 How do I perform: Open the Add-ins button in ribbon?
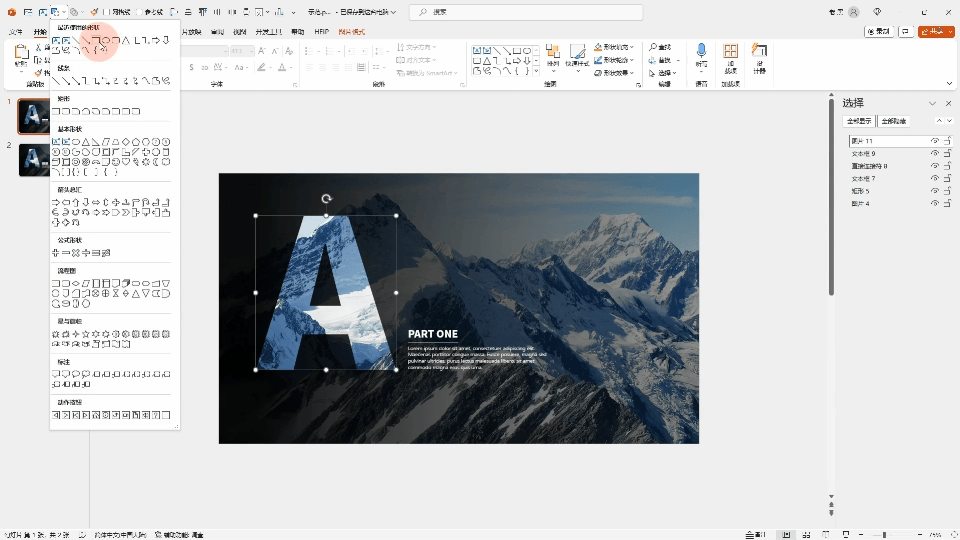tap(730, 58)
